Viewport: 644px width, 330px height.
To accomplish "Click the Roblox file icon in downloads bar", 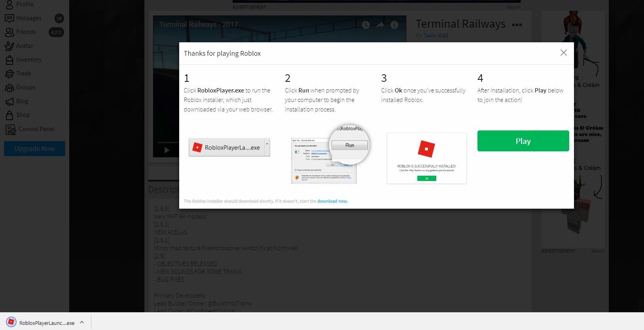I will tap(11, 322).
